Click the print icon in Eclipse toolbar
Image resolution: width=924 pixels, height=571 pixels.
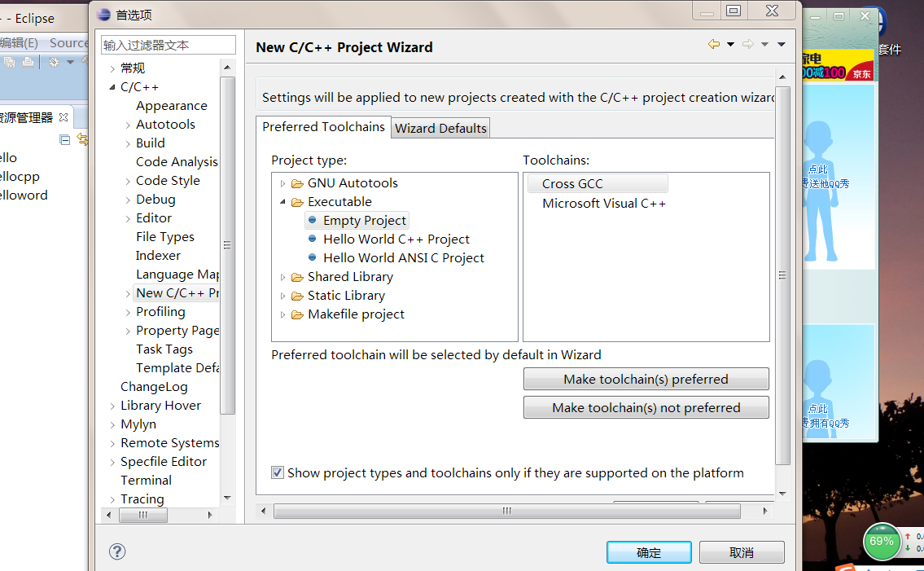[x=28, y=62]
